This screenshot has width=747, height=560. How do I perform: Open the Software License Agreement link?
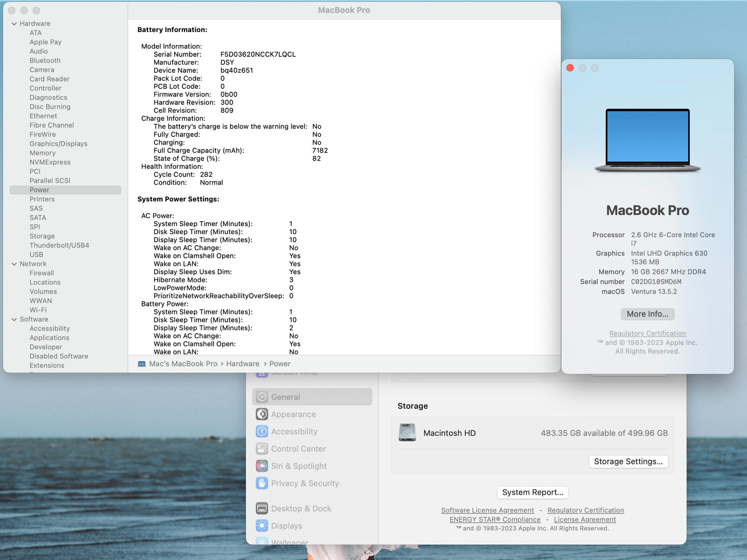point(487,510)
